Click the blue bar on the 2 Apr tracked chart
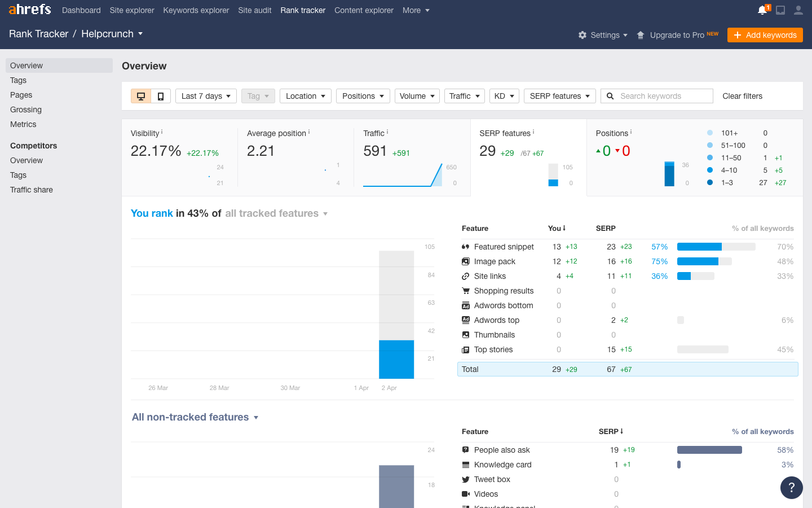This screenshot has height=508, width=812. coord(396,359)
